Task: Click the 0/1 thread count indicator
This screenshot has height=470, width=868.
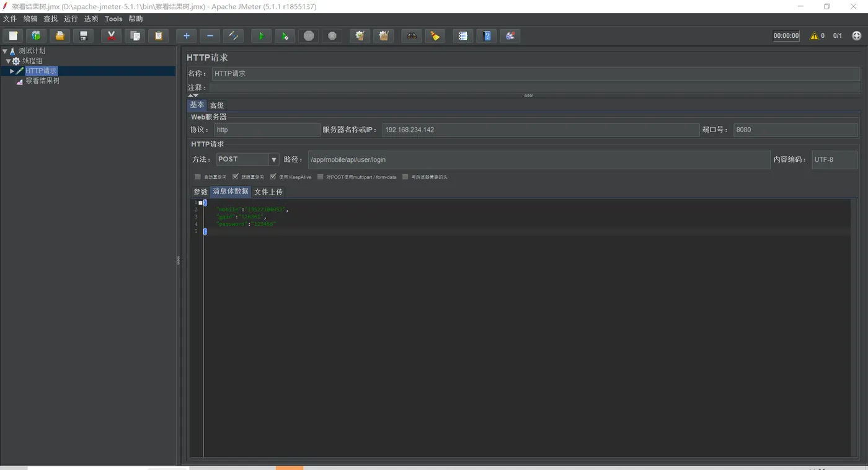Action: point(838,36)
